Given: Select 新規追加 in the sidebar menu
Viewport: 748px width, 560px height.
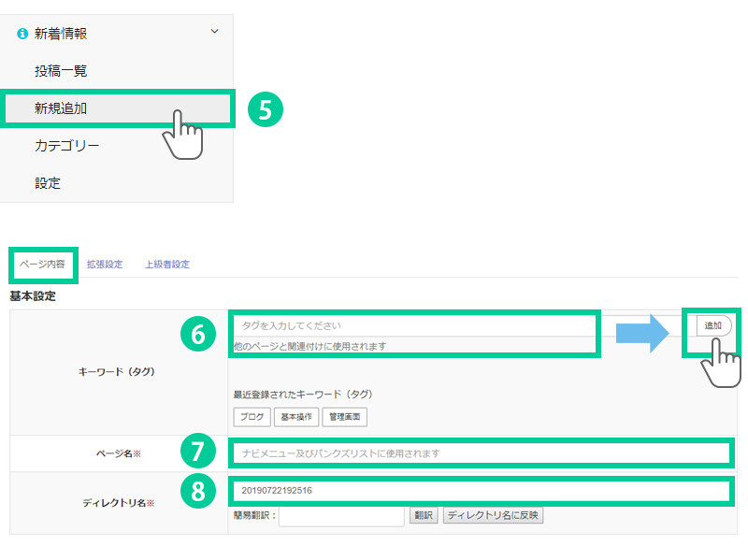Looking at the screenshot, I should pyautogui.click(x=61, y=108).
